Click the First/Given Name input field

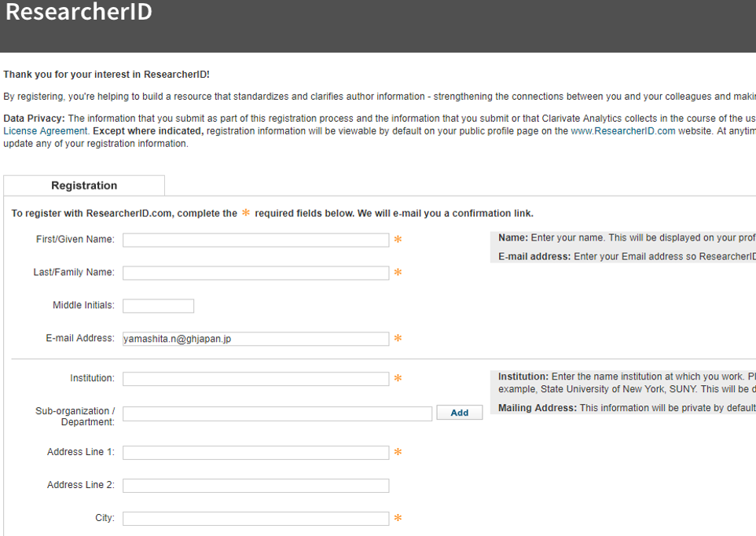pos(255,240)
